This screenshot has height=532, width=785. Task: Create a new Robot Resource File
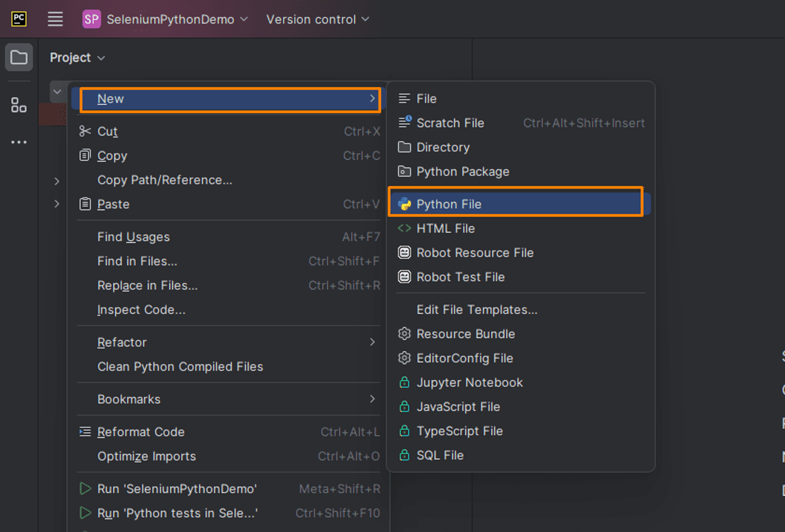[x=520, y=253]
